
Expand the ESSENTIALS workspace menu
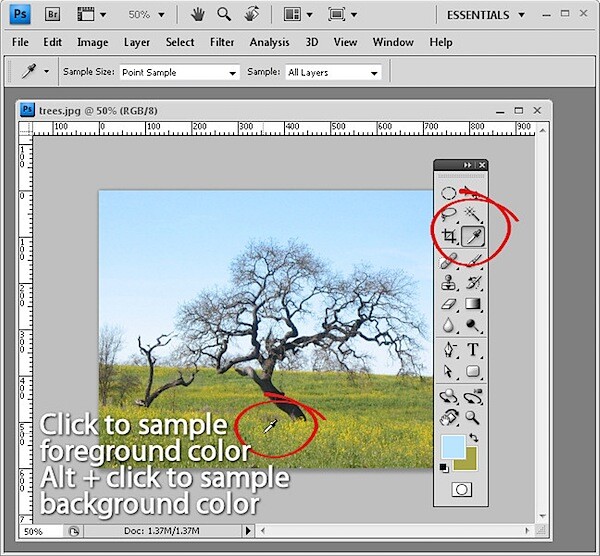485,15
